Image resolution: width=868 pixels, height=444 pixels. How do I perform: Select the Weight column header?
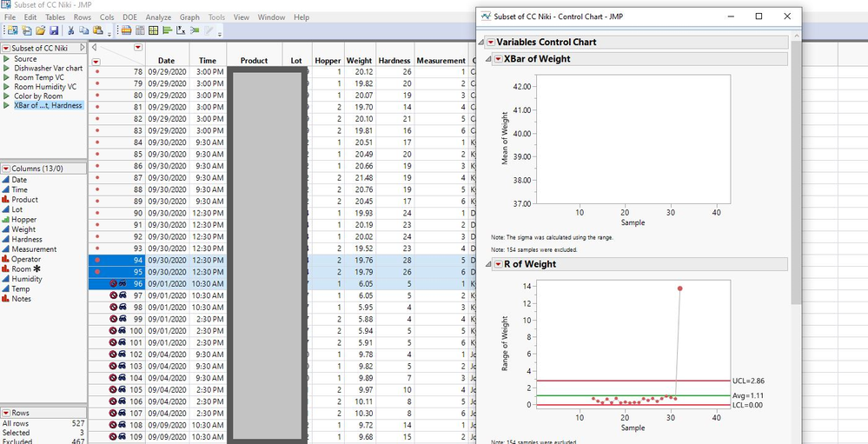click(x=359, y=60)
